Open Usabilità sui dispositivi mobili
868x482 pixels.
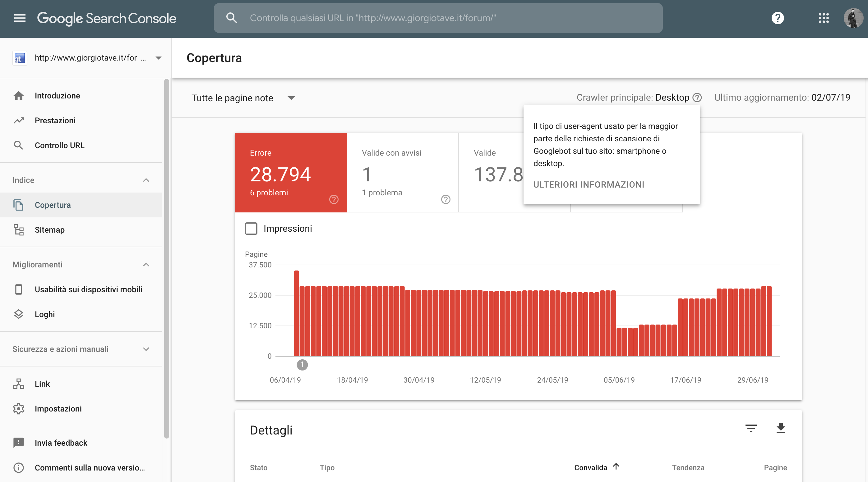81,289
